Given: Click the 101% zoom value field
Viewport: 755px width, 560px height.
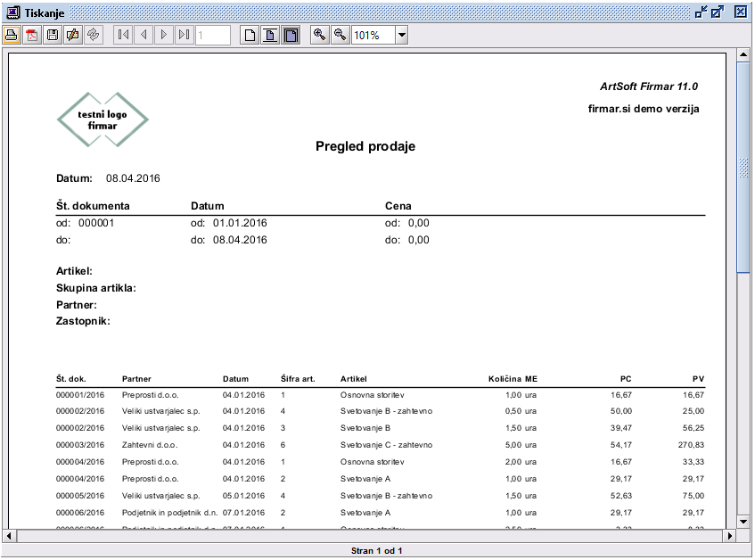Looking at the screenshot, I should tap(373, 35).
